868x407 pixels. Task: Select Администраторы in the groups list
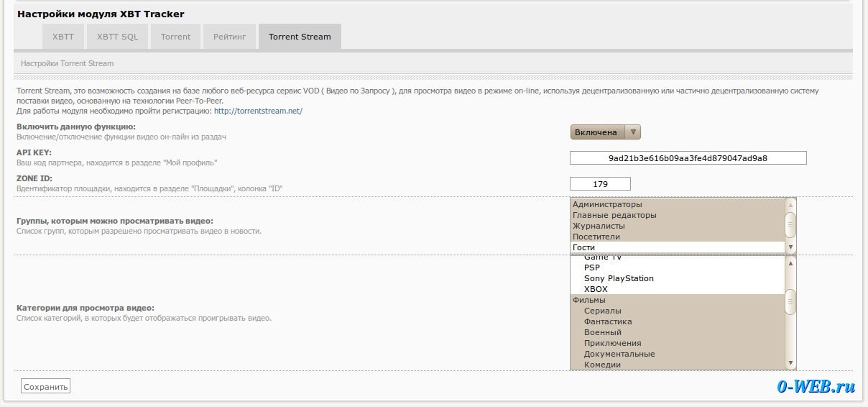coord(607,204)
